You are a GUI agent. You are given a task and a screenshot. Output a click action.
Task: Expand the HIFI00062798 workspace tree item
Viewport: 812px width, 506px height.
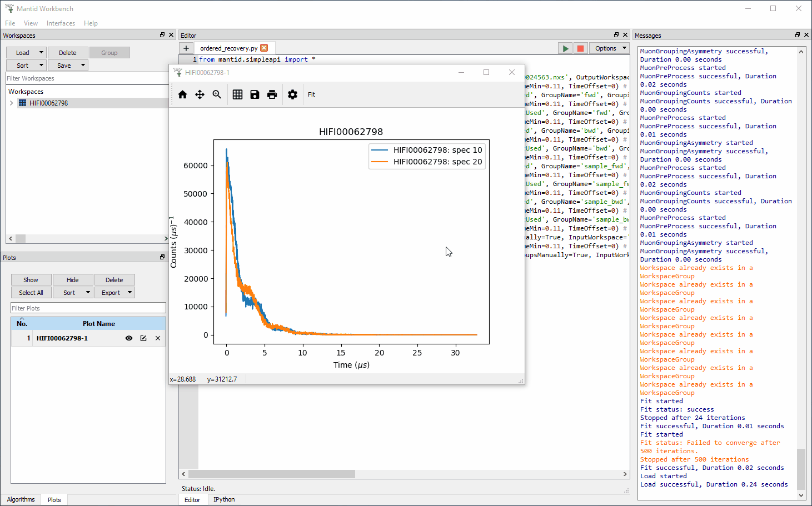(12, 103)
